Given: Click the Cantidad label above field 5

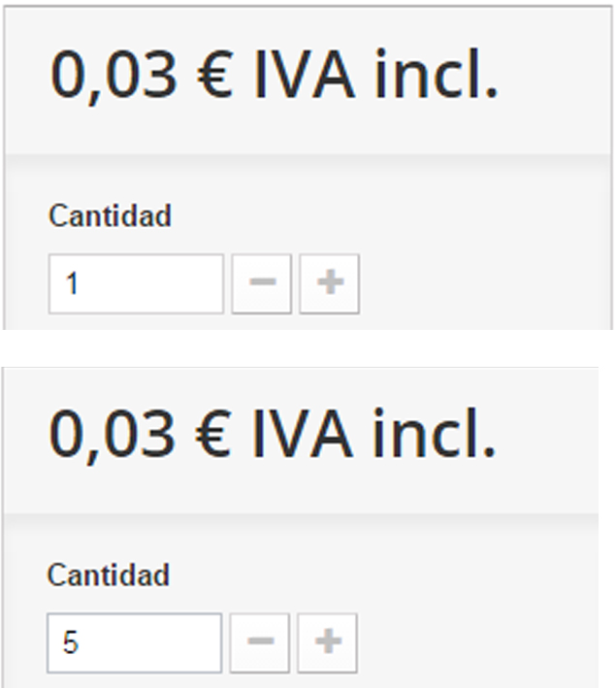Looking at the screenshot, I should click(108, 574).
